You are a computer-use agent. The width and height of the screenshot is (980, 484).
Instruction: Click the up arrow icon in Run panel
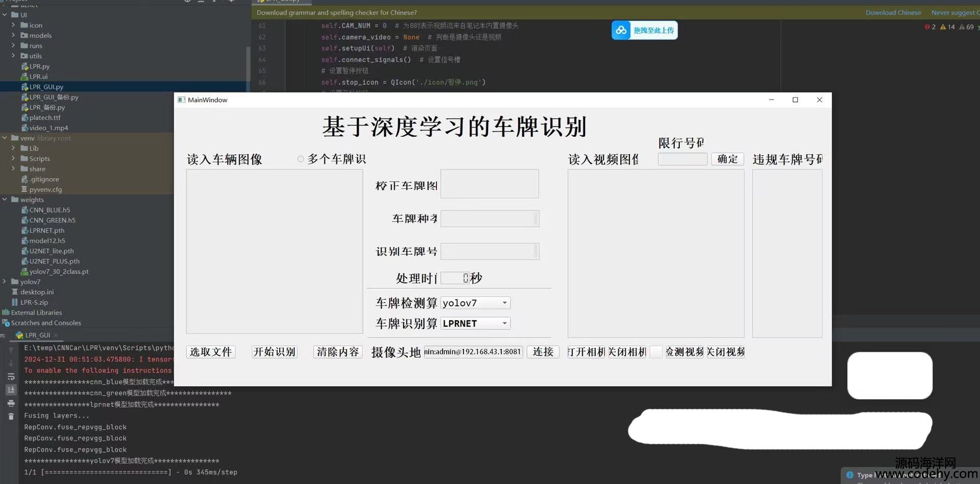[11, 350]
